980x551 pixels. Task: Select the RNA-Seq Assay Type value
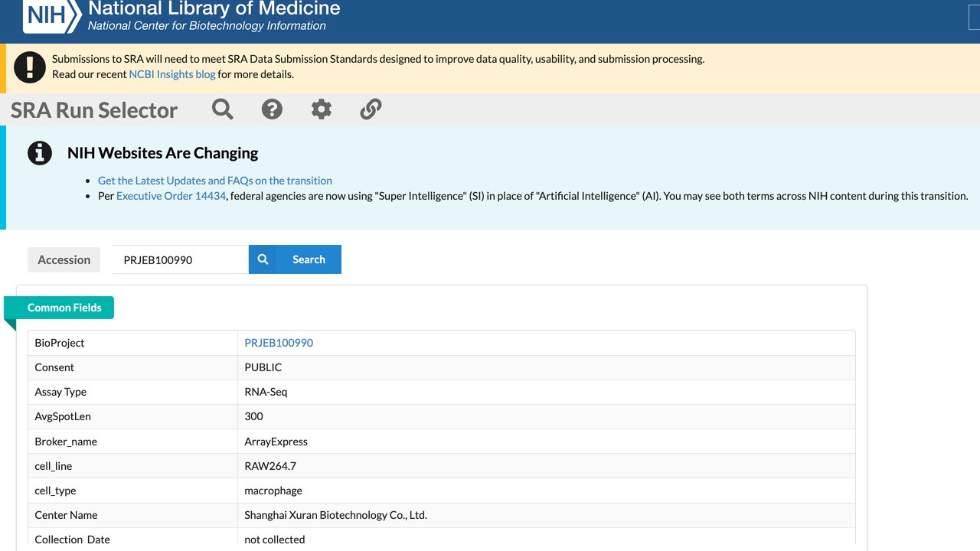coord(266,392)
